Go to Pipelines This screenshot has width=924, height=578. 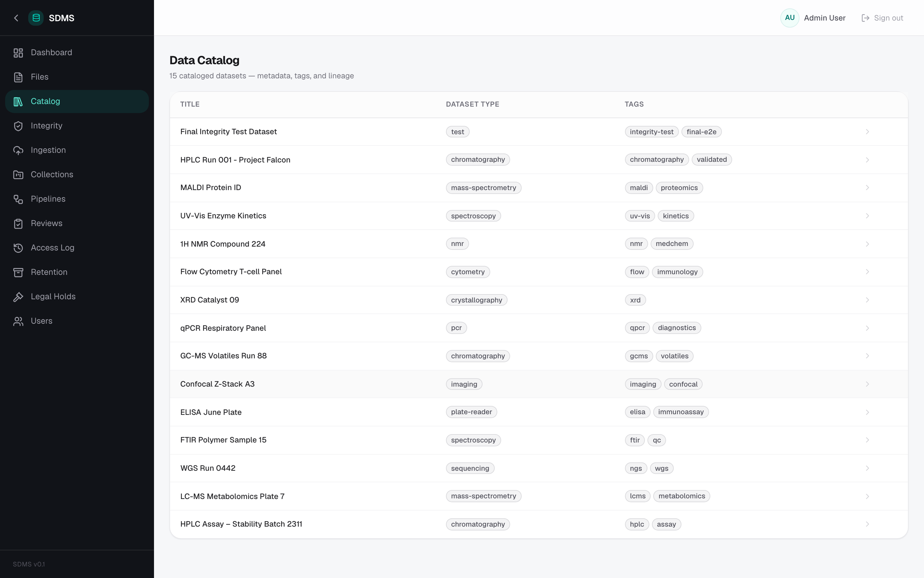coord(77,199)
